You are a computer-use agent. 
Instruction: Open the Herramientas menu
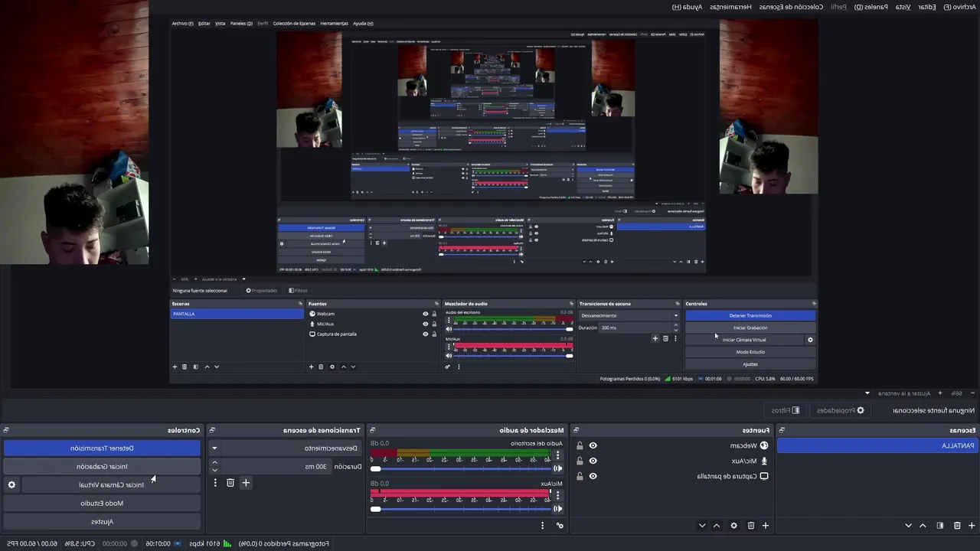coord(730,7)
